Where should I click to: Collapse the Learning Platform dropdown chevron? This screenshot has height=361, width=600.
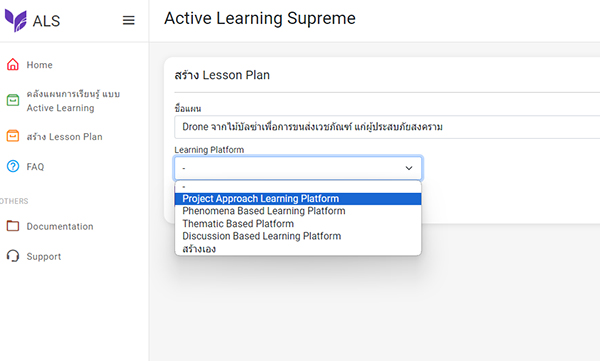[409, 168]
